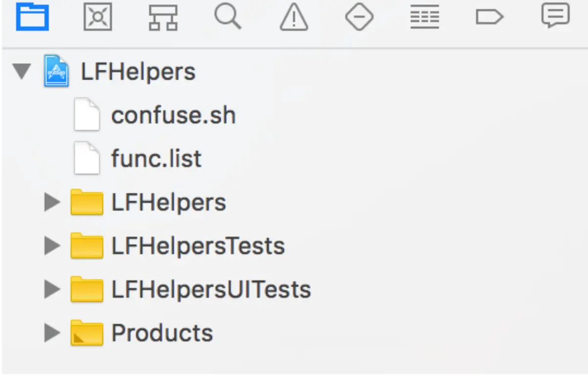Select the LFHelpersUITests group label
This screenshot has height=376, width=588.
point(210,289)
